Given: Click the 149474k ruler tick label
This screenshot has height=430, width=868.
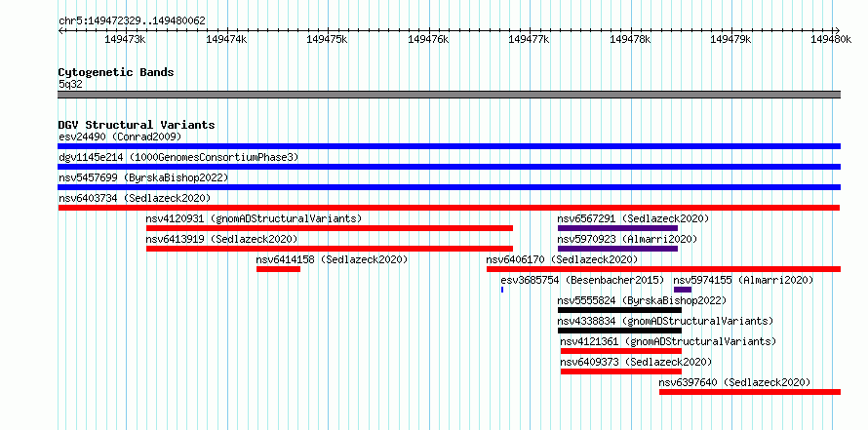Looking at the screenshot, I should (226, 39).
